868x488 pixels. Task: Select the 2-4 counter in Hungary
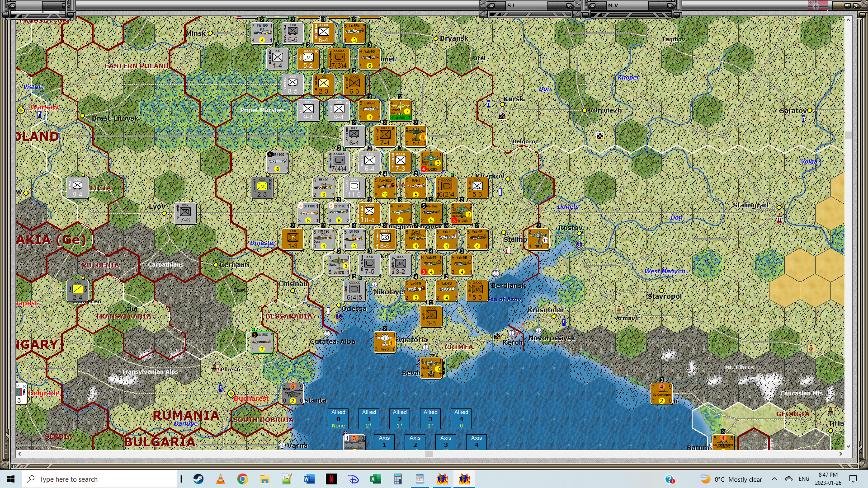[78, 291]
